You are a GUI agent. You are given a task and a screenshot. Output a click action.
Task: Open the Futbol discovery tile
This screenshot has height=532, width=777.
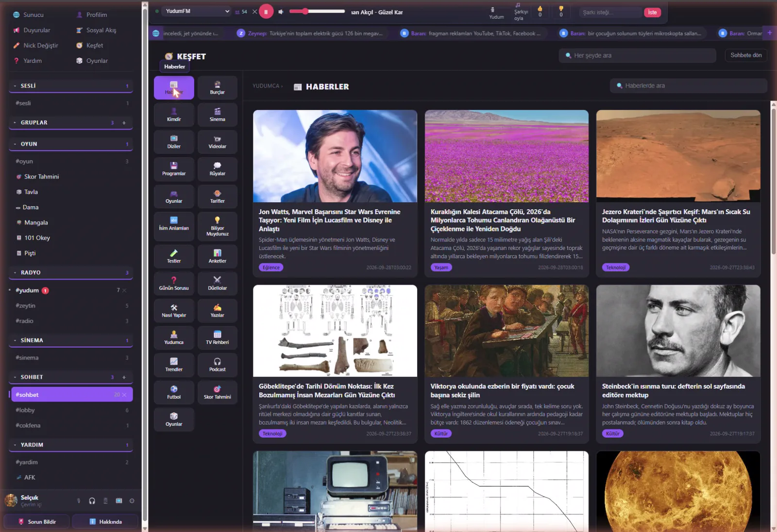pos(174,393)
